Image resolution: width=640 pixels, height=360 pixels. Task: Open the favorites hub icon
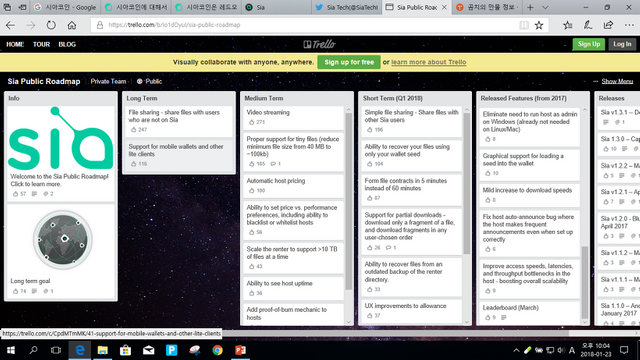pyautogui.click(x=567, y=25)
